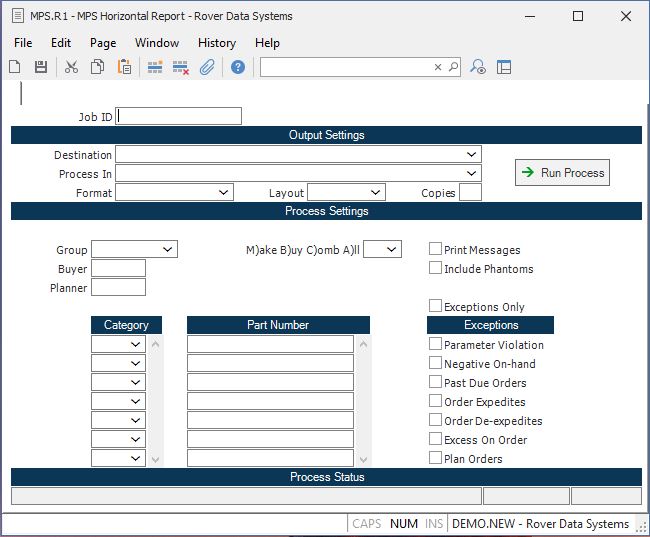
Task: Enable the Print Messages checkbox
Action: pos(436,249)
